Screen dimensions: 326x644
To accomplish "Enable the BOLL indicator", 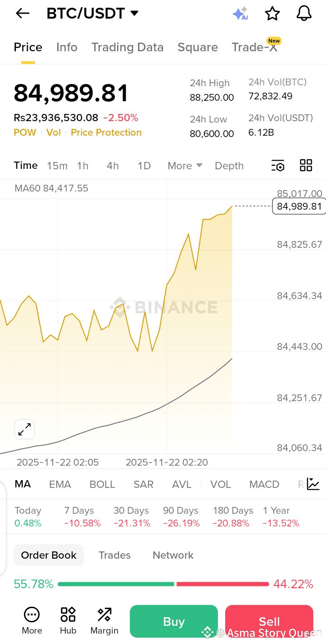I will (x=102, y=484).
